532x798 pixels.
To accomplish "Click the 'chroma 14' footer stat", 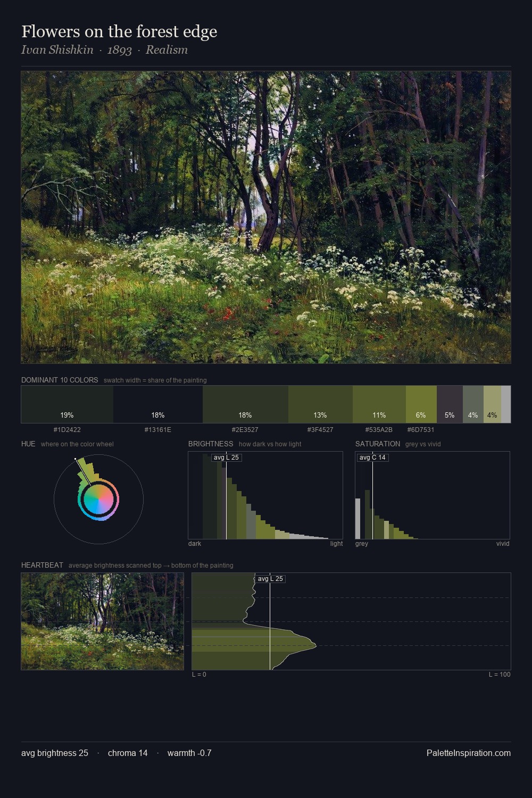I will pos(128,753).
